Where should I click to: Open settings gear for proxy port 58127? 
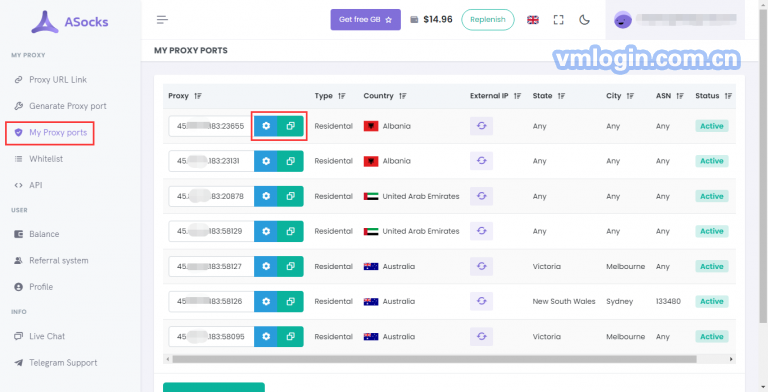tap(266, 266)
